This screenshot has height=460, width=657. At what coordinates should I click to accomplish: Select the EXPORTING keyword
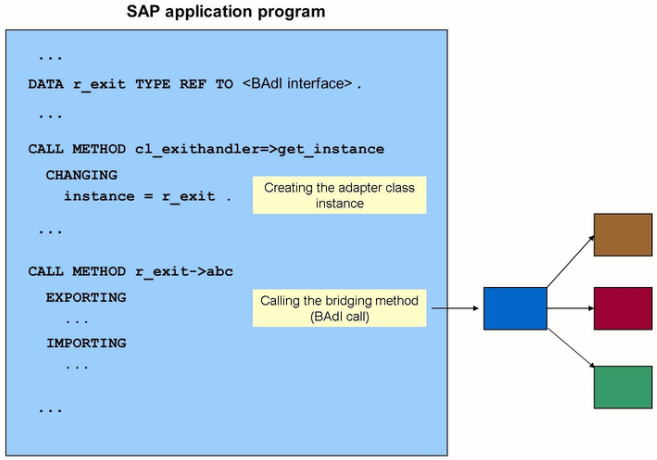coord(86,297)
